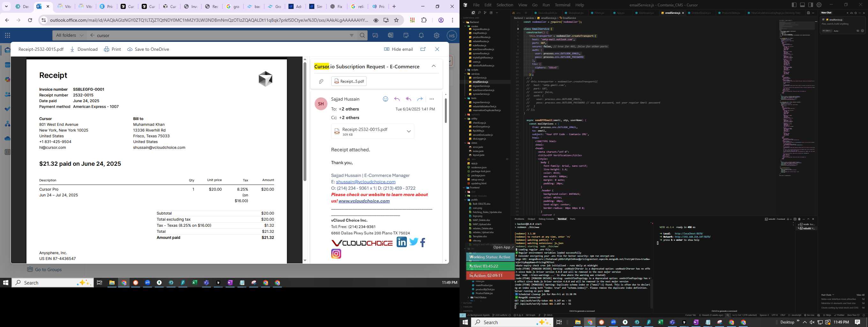Viewport: 868px width, 327px height.
Task: Pop out the attachment preview window
Action: coord(423,49)
